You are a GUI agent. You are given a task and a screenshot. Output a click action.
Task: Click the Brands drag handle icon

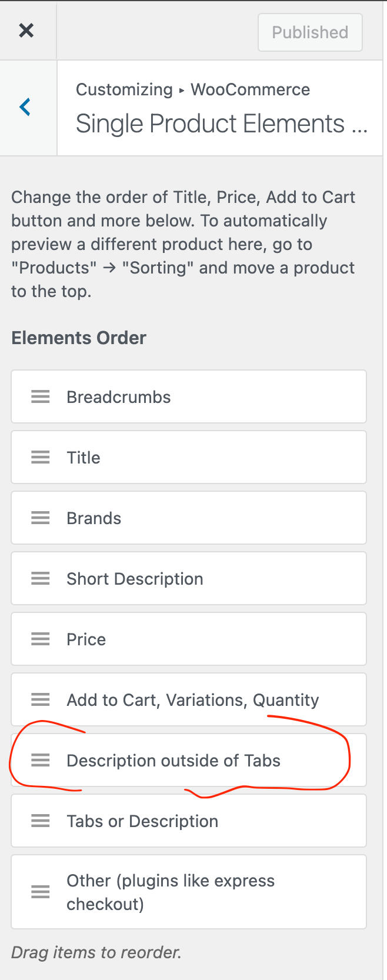(x=41, y=518)
